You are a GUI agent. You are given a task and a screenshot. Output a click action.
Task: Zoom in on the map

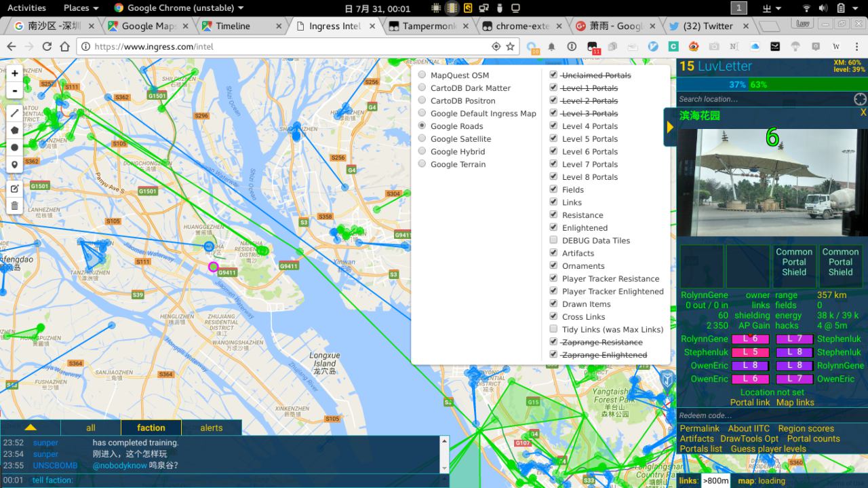pyautogui.click(x=14, y=73)
